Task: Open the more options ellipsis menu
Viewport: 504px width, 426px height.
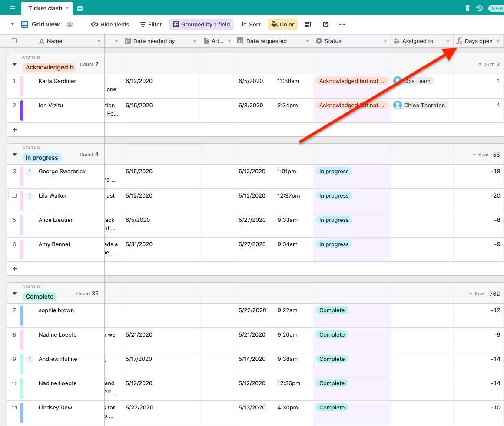Action: click(342, 24)
